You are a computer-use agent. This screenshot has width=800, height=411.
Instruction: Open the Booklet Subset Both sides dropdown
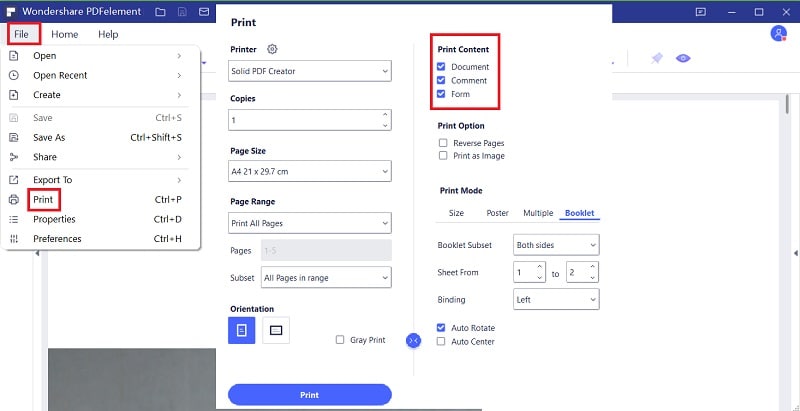(x=556, y=245)
